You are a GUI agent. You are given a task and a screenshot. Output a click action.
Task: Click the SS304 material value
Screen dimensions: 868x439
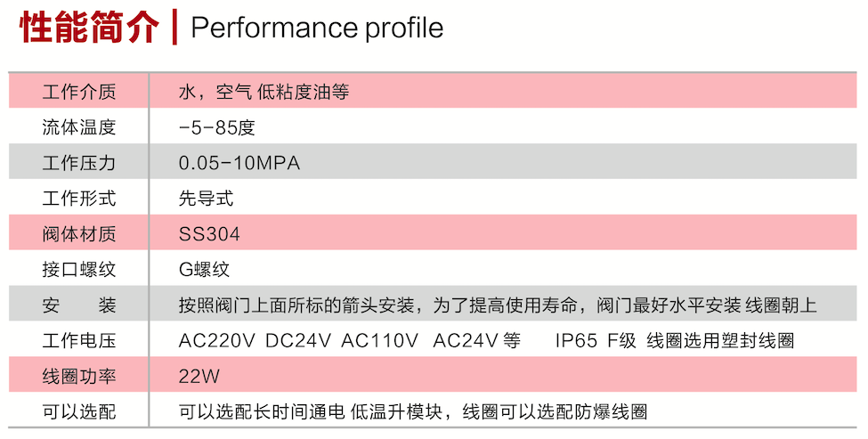(209, 234)
